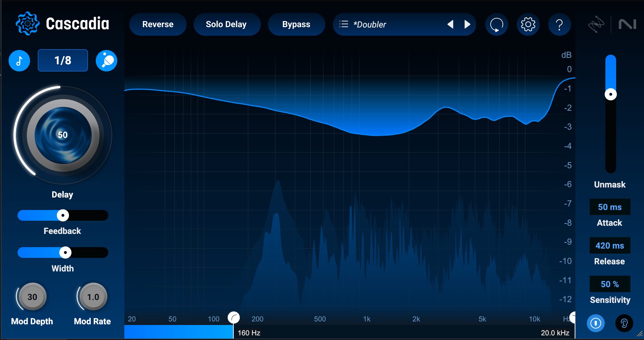
Task: Toggle Bypass
Action: click(296, 24)
